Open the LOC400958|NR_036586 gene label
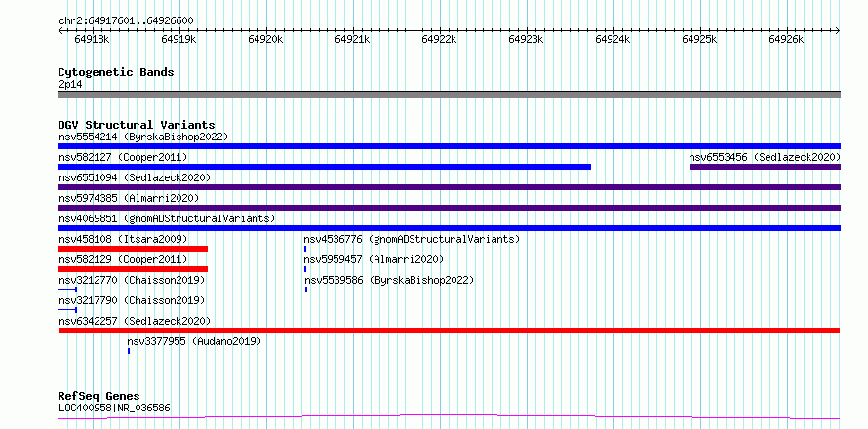This screenshot has width=868, height=429. (x=114, y=408)
